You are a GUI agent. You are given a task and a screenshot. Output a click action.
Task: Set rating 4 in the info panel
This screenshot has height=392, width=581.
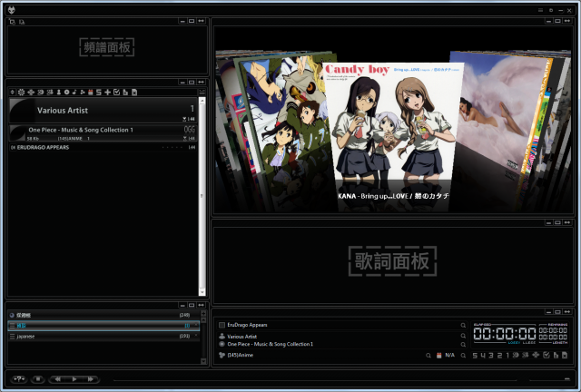pyautogui.click(x=483, y=356)
